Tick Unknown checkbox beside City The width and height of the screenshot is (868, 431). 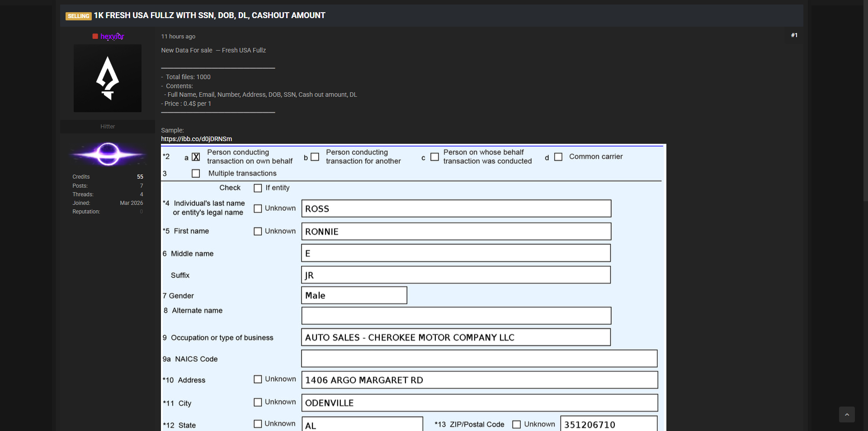(258, 403)
